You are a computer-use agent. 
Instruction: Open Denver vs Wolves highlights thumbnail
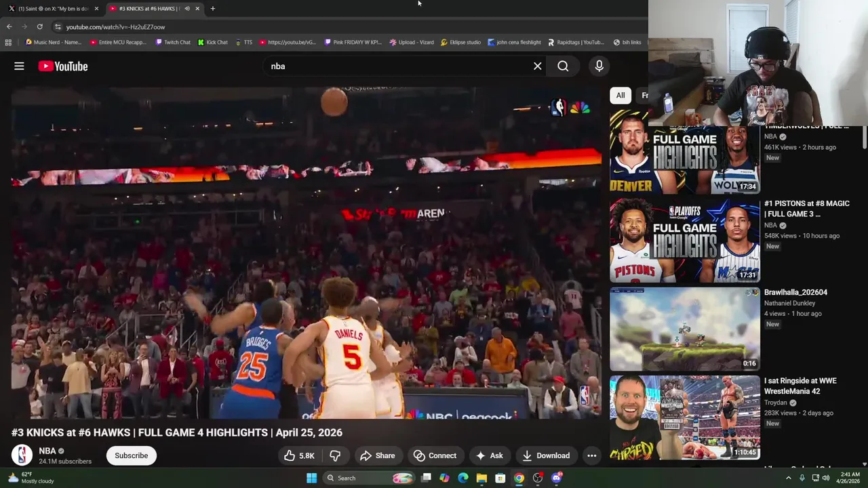(685, 152)
